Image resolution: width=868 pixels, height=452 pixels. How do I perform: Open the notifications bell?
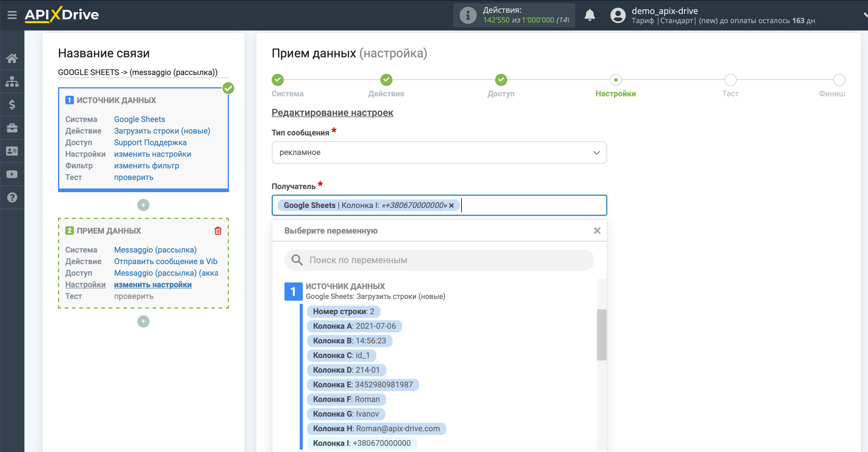pyautogui.click(x=589, y=15)
